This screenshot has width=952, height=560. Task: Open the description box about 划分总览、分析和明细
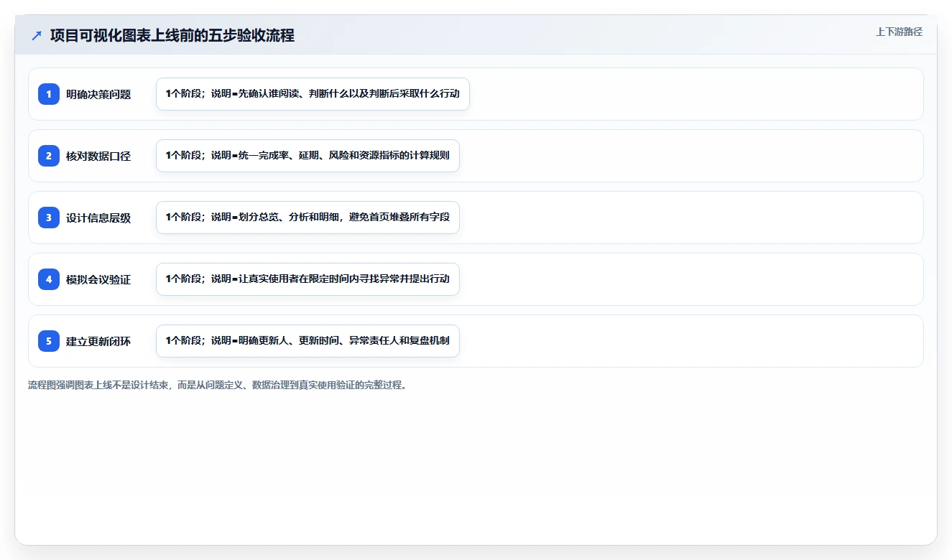308,218
